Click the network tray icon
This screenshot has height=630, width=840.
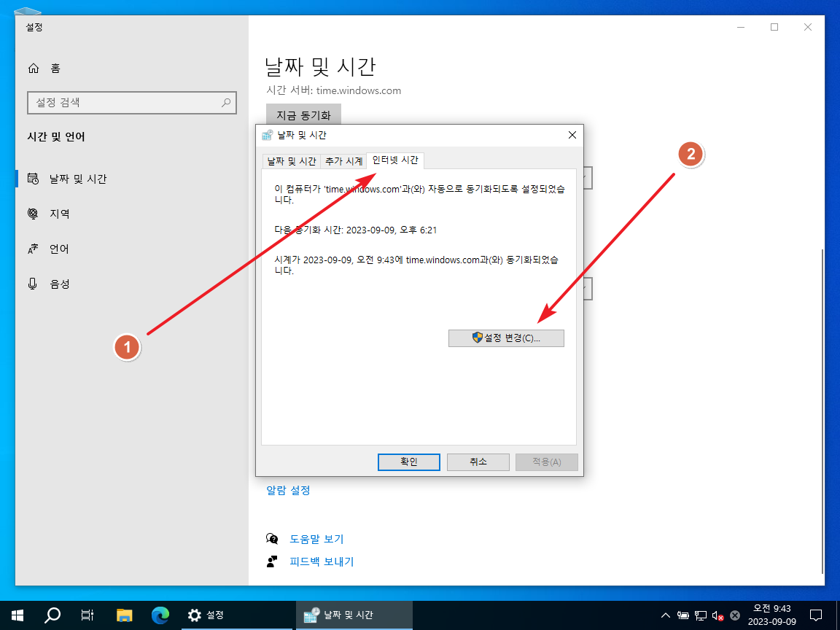tap(701, 615)
